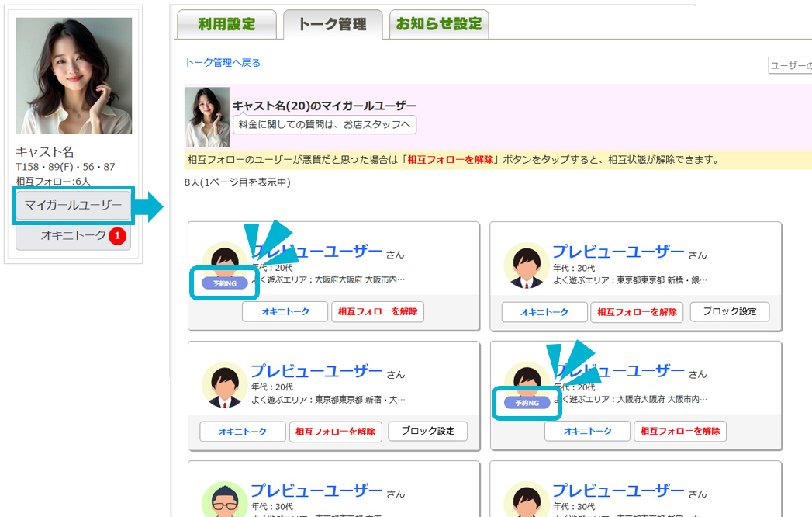812x517 pixels.
Task: Click small cast thumbnail in pink header
Action: [207, 117]
